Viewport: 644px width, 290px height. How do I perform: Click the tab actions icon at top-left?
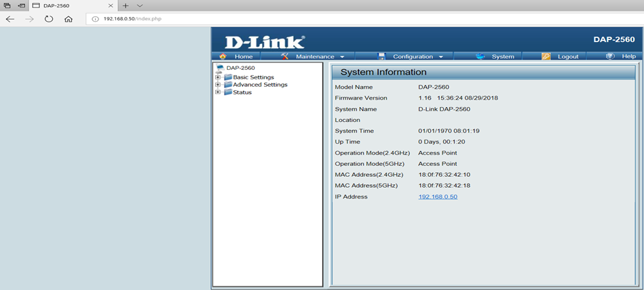pos(7,5)
